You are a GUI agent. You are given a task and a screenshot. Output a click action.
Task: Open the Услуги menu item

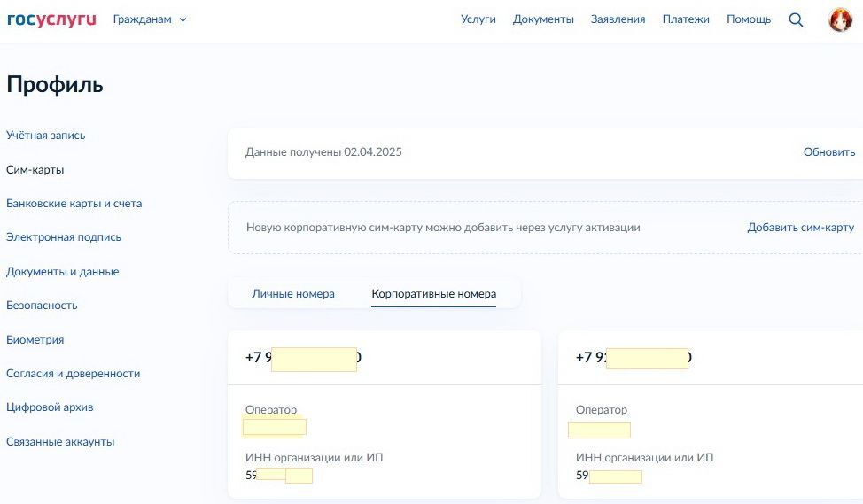tap(478, 19)
